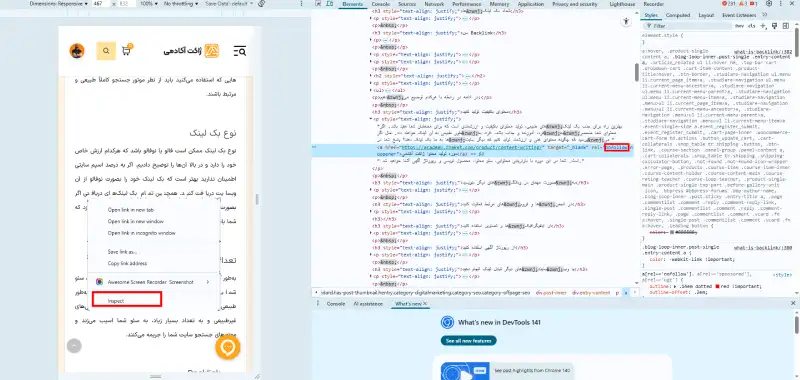Viewport: 800px width, 380px height.
Task: Open the Dimensions: Responsive dropdown
Action: pyautogui.click(x=58, y=4)
